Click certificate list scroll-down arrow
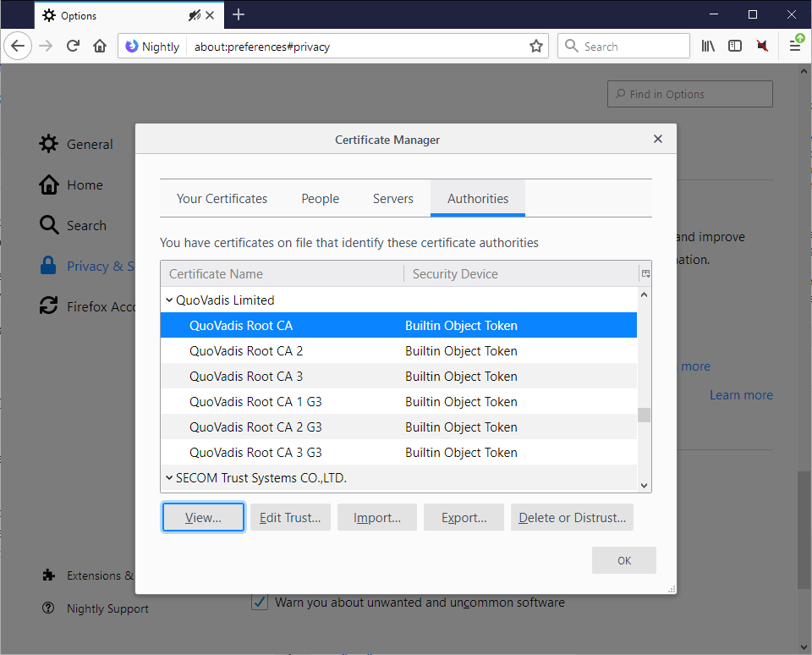This screenshot has width=812, height=655. tap(644, 486)
